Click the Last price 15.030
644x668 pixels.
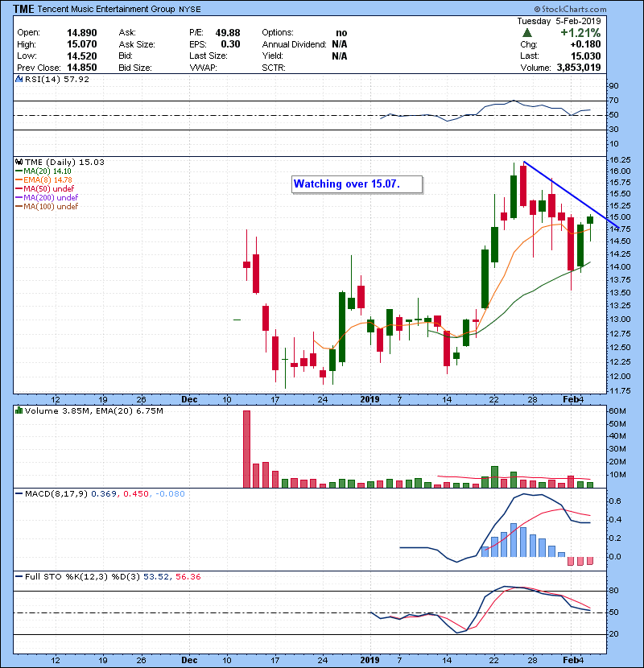(x=586, y=56)
